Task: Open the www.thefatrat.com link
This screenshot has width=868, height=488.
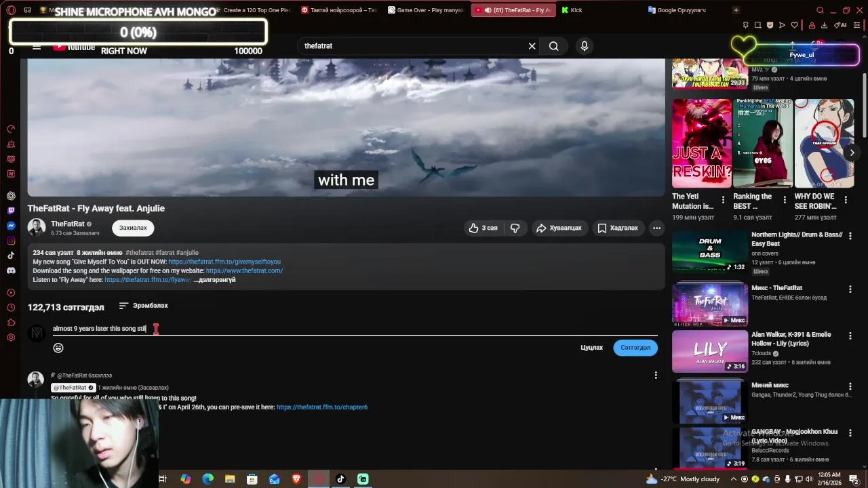Action: click(x=244, y=270)
